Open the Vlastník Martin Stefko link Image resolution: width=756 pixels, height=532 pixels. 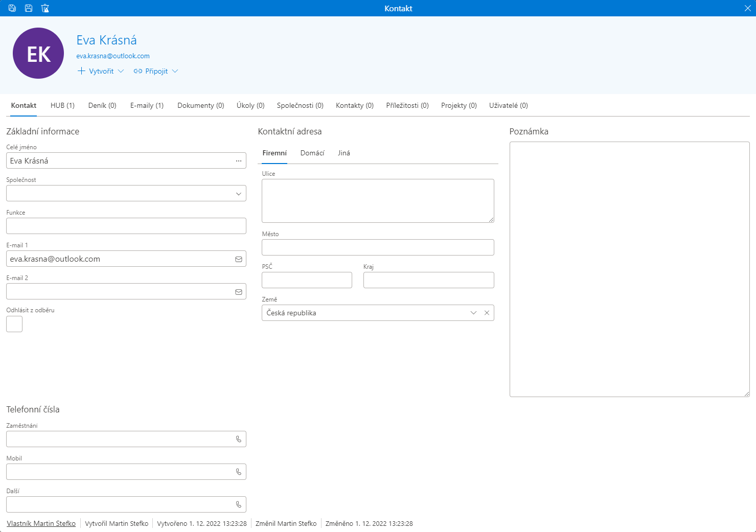coord(41,523)
